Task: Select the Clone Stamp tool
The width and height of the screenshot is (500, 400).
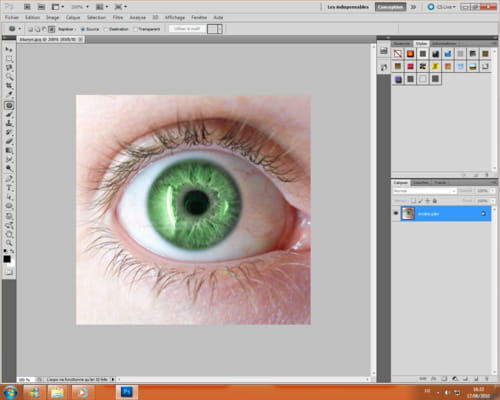Action: [9, 124]
